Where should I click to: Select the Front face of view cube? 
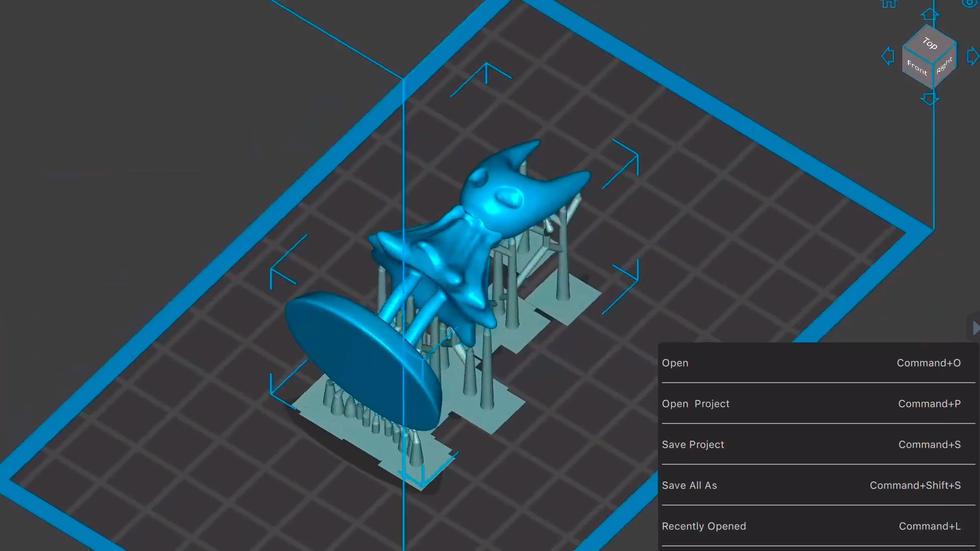[917, 68]
